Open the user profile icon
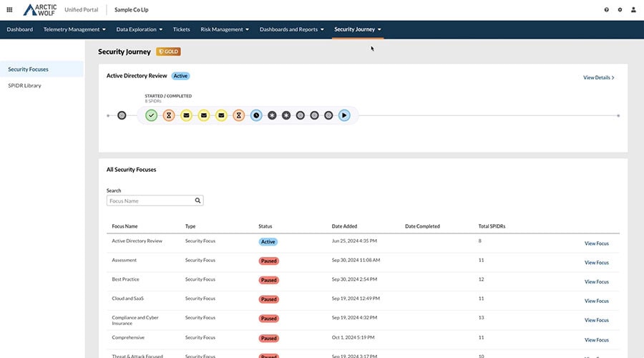This screenshot has width=644, height=358. 633,10
